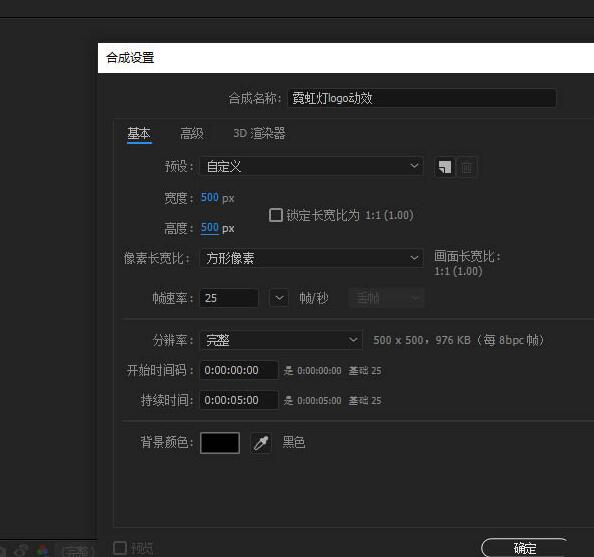594x557 pixels.
Task: Click the 高度 value 500
Action: pos(209,228)
